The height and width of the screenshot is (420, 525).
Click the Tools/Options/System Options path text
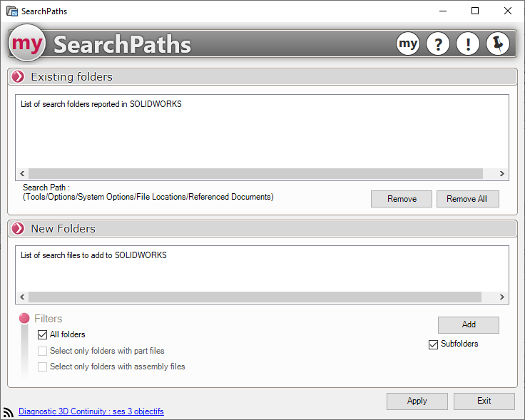coord(148,197)
